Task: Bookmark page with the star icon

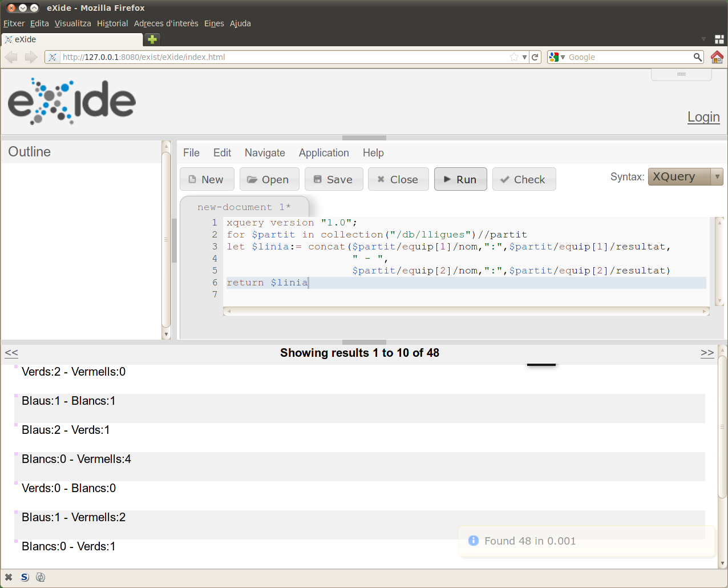Action: pos(513,57)
